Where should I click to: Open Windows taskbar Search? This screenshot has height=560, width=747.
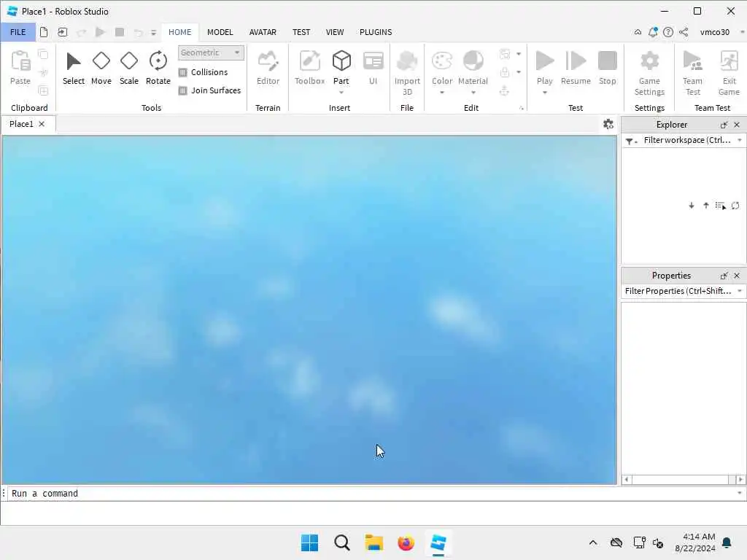[x=342, y=542]
